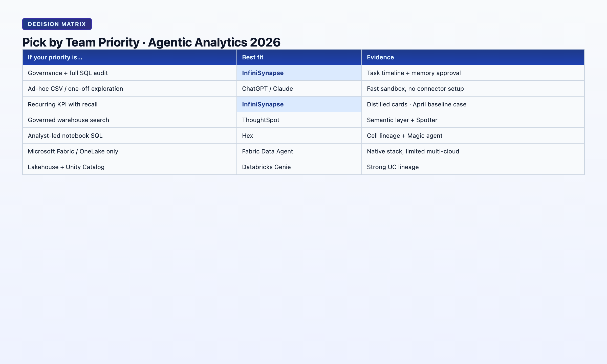
Task: Click the 'If your priority is...' column header
Action: pyautogui.click(x=129, y=57)
